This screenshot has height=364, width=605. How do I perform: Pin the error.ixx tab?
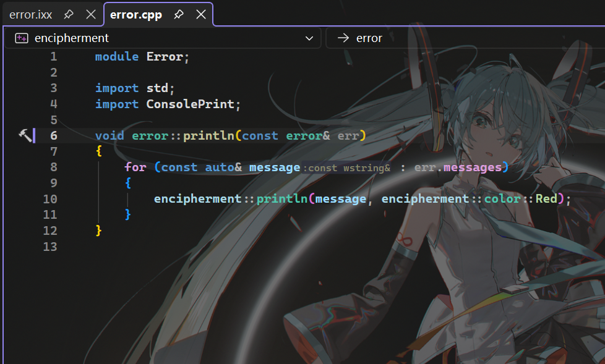coord(69,14)
